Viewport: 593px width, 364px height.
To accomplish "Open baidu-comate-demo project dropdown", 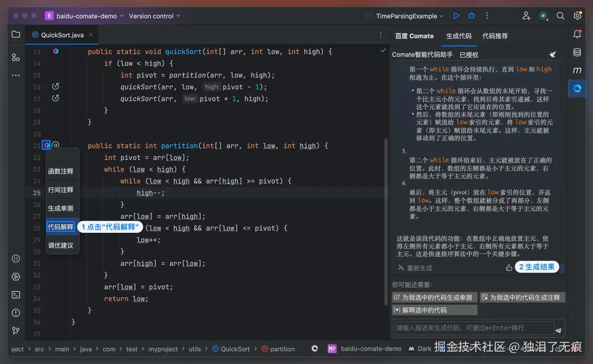I will point(85,16).
